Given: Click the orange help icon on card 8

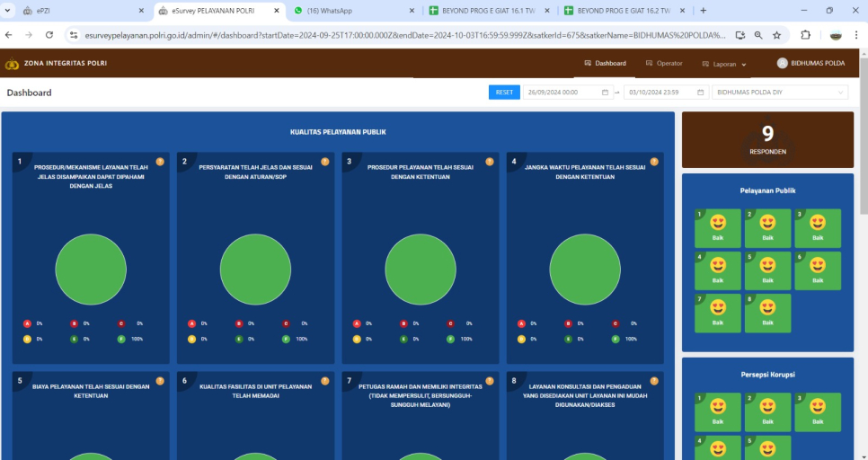Looking at the screenshot, I should tap(654, 381).
